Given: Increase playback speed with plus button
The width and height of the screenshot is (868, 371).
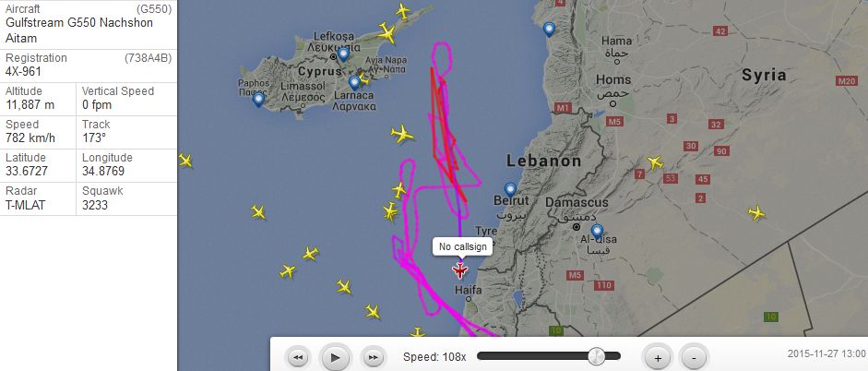Looking at the screenshot, I should click(657, 357).
